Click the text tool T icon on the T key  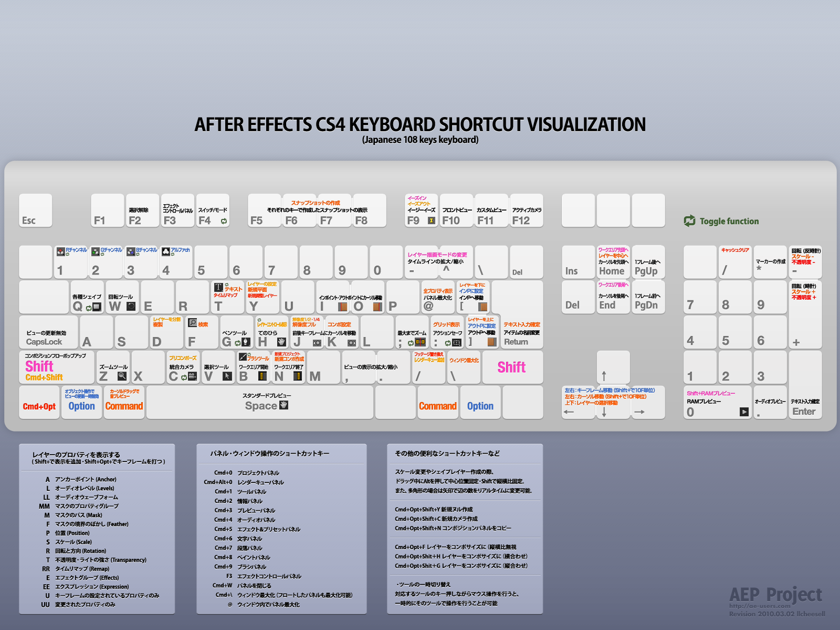pos(218,287)
